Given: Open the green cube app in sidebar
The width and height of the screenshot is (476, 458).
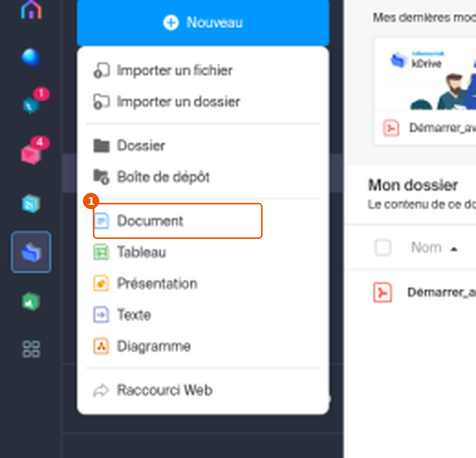Looking at the screenshot, I should click(31, 301).
